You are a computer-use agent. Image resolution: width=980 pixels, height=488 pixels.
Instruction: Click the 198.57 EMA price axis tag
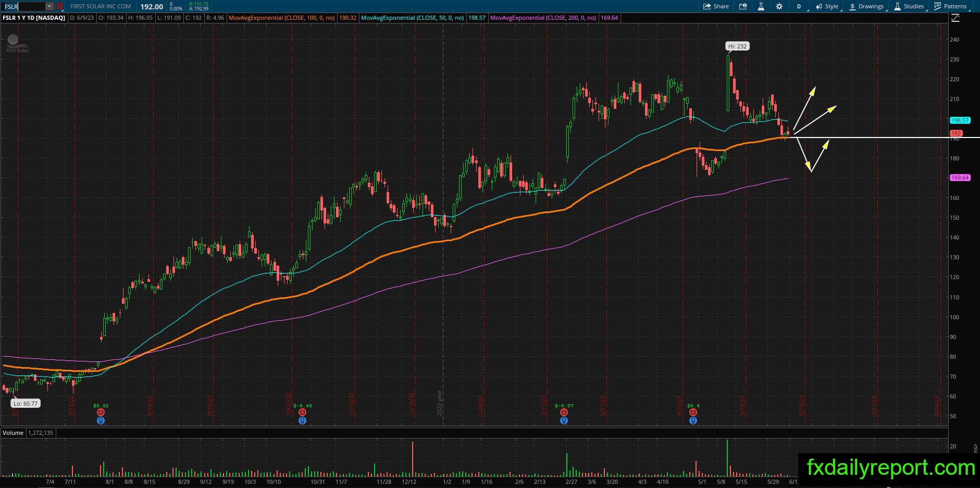(960, 120)
